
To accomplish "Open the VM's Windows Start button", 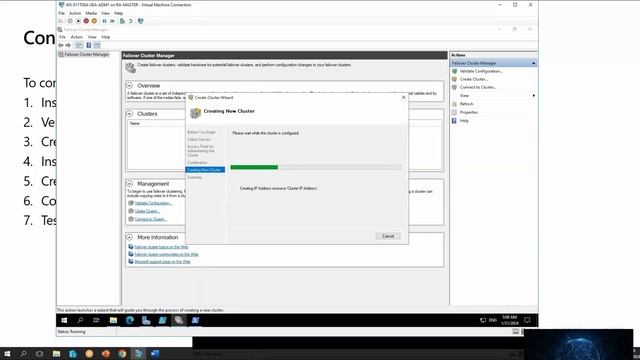I will (64, 320).
